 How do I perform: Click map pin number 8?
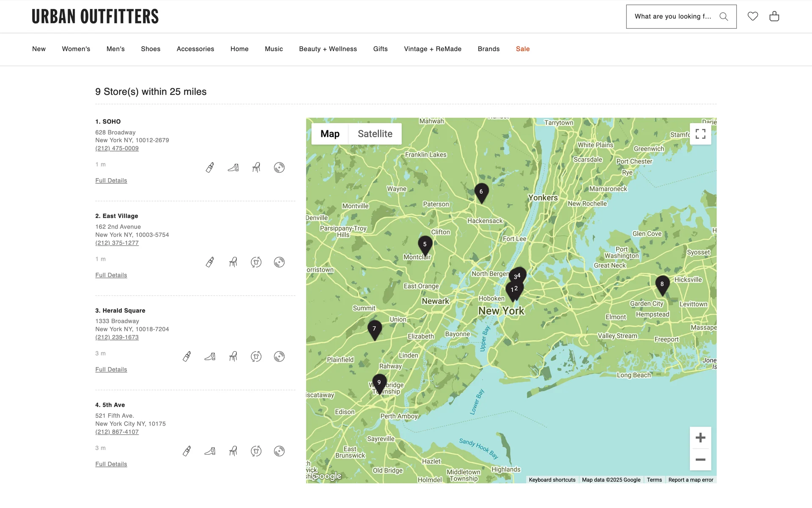tap(662, 284)
